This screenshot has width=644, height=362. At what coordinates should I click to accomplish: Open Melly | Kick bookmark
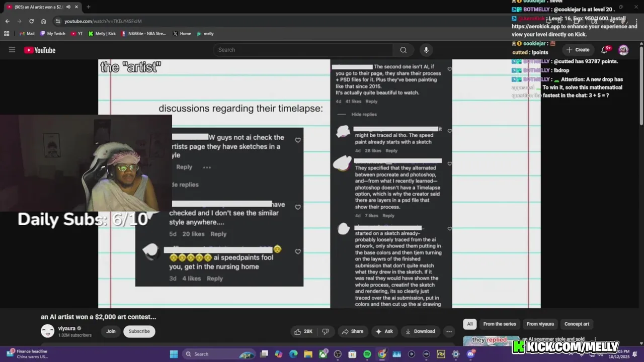point(102,34)
